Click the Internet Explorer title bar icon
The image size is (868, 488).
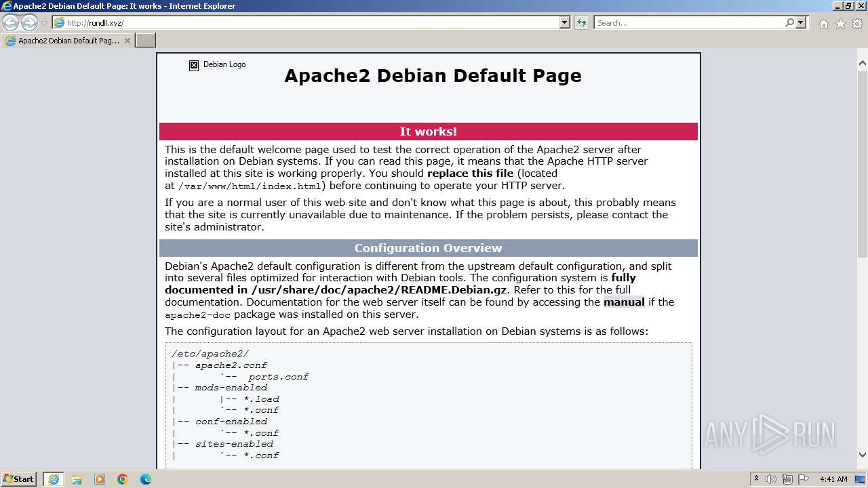(x=6, y=6)
